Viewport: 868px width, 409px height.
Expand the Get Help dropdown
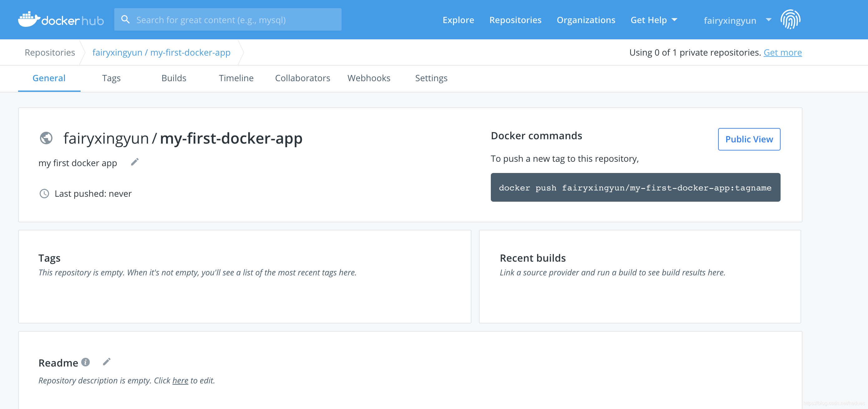click(x=654, y=20)
